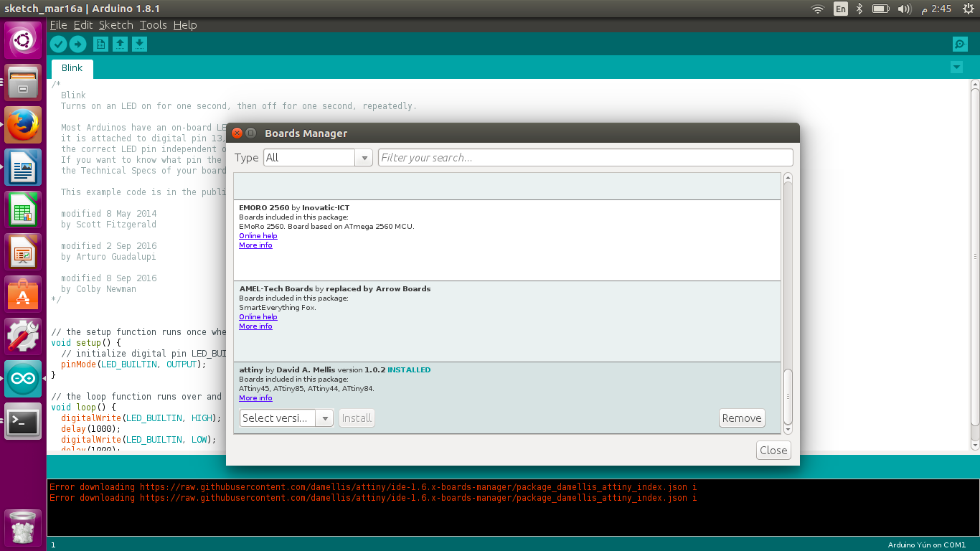Viewport: 980px width, 551px height.
Task: Click the Save sketch down-arrow icon
Action: [140, 44]
